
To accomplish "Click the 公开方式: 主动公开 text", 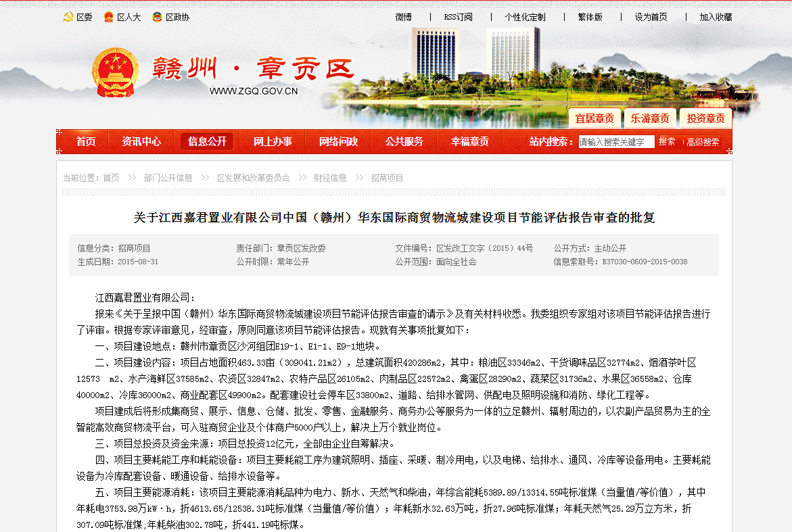I will pos(590,248).
